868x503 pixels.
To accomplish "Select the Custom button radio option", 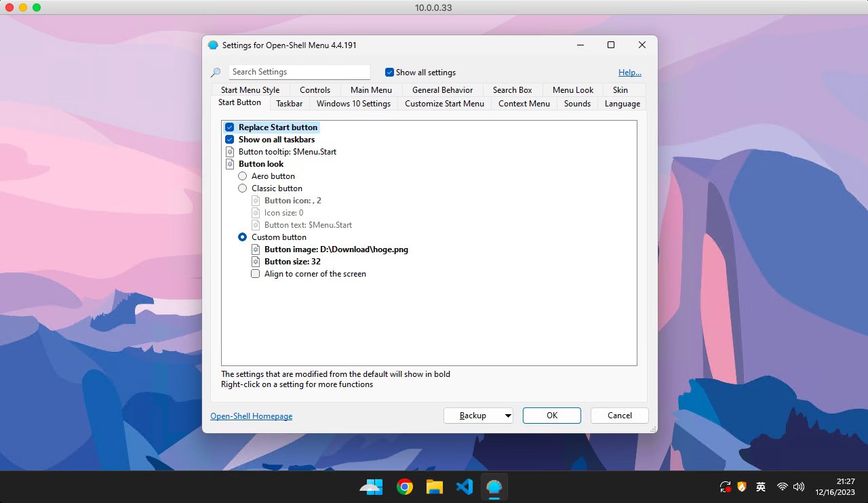I will point(243,237).
